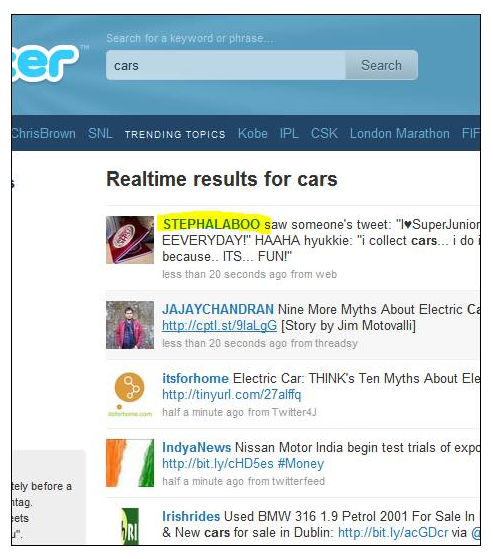Open the bit.ly/cHD5es link
493x559 pixels.
[x=218, y=463]
